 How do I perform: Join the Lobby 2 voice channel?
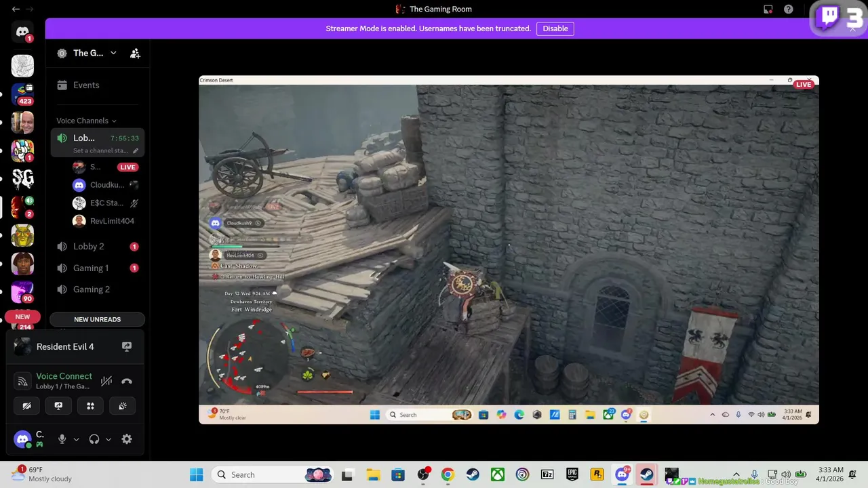pos(98,247)
